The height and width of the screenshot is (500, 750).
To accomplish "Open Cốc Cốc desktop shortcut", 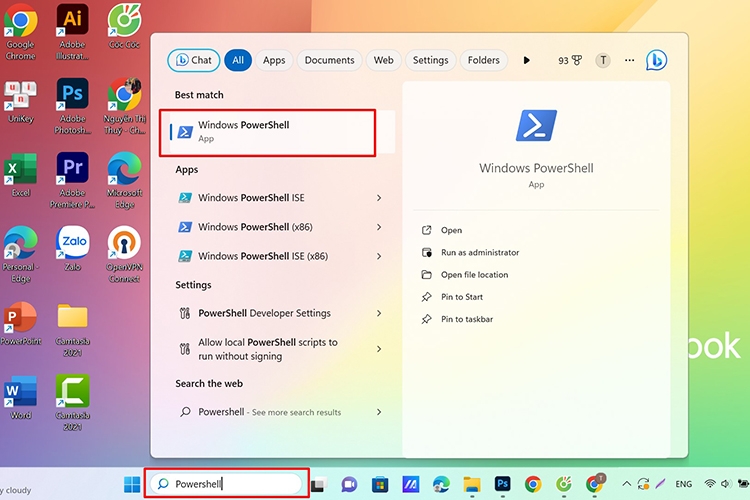I will [x=124, y=27].
